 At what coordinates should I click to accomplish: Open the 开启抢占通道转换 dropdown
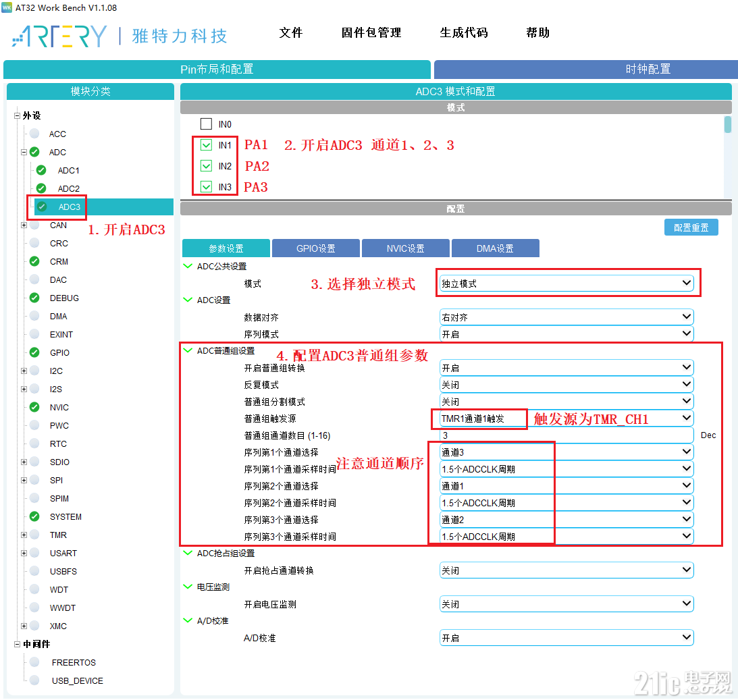[x=566, y=570]
